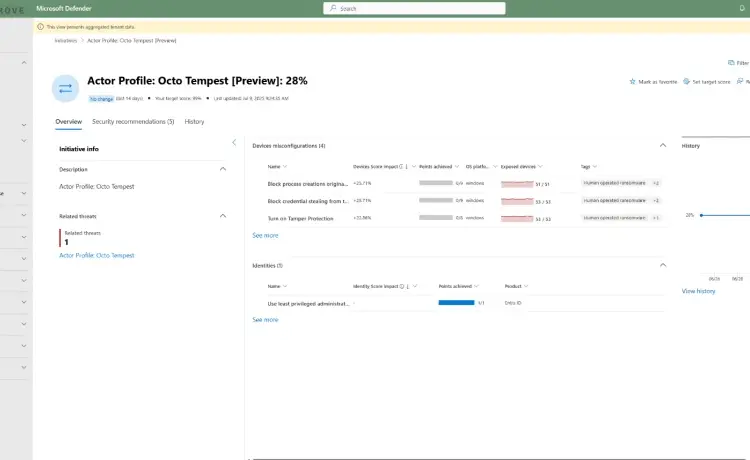
Task: Collapse the Related threats section
Action: (223, 216)
